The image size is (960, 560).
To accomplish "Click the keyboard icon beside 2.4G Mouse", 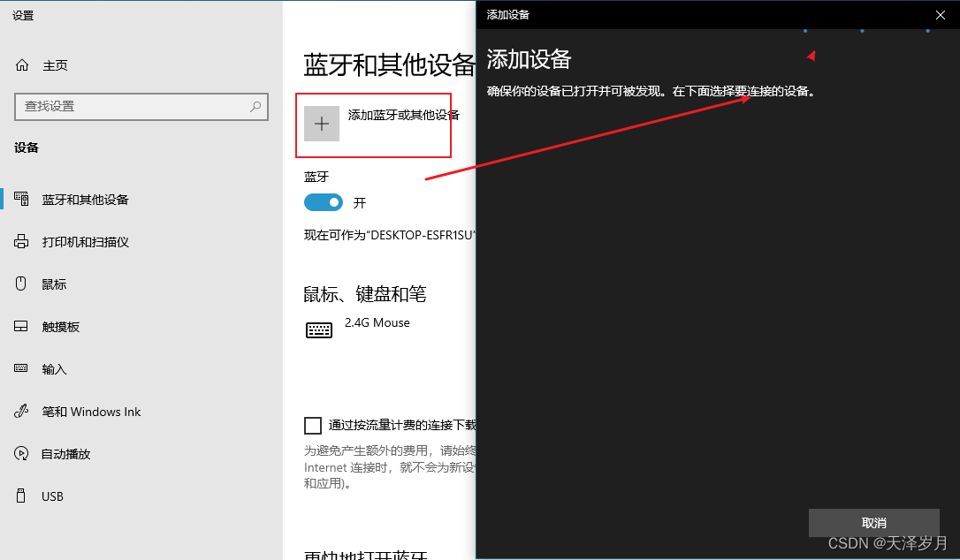I will pyautogui.click(x=319, y=329).
